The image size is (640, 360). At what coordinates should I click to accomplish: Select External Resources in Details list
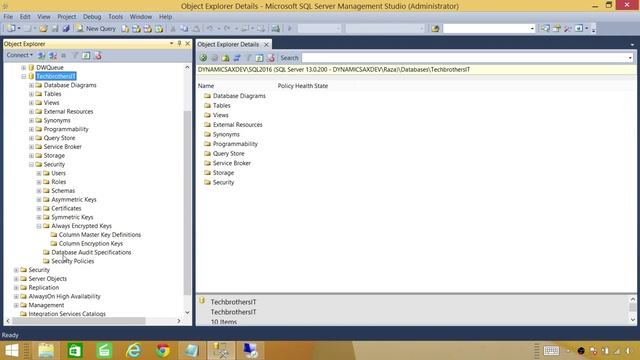238,125
